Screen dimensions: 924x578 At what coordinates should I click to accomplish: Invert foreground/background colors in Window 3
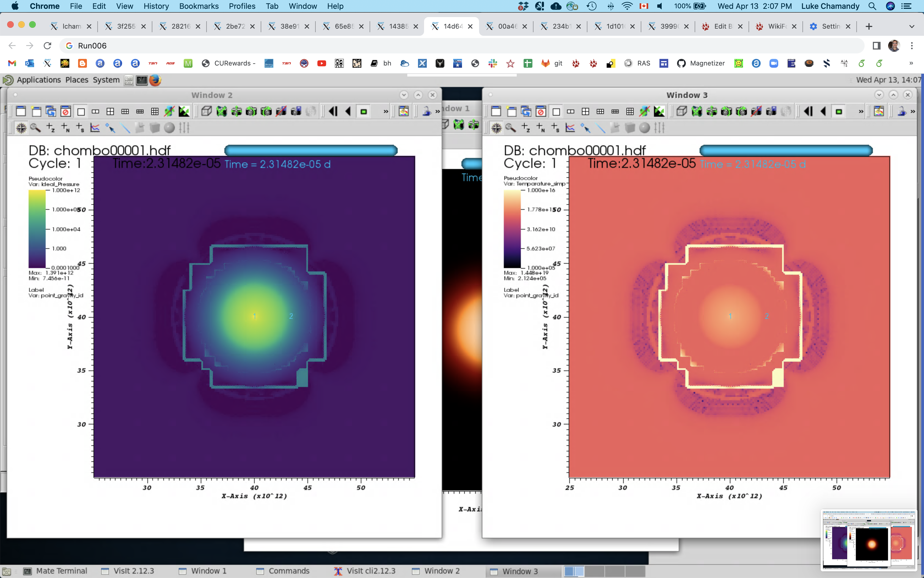pyautogui.click(x=659, y=111)
